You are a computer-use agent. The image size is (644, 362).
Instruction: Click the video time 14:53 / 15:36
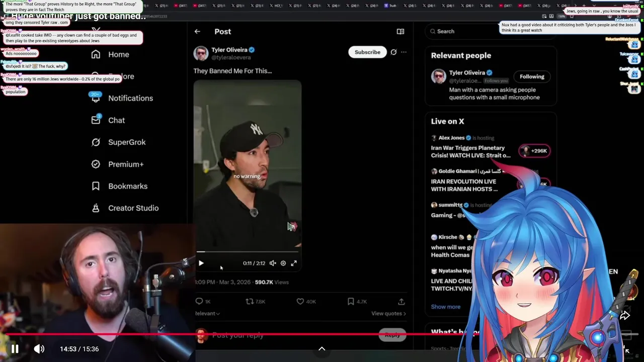[79, 349]
